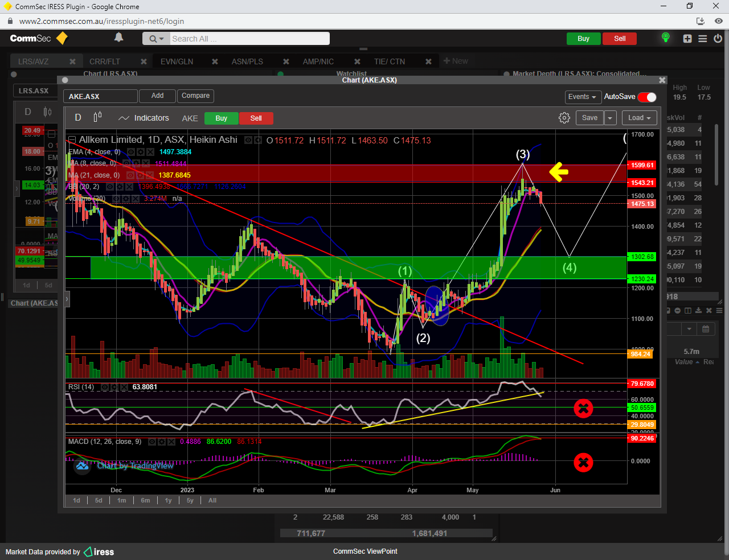Viewport: 729px width, 560px height.
Task: Open the arrow dropdown beside Save
Action: coord(610,118)
